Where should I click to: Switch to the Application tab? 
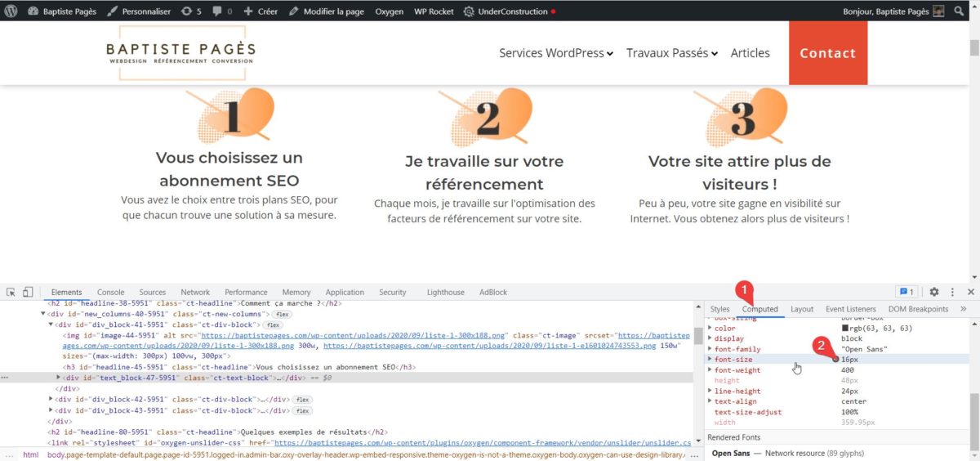click(345, 292)
